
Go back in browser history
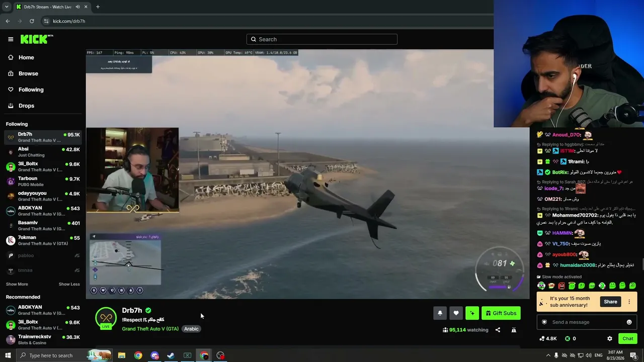(x=8, y=21)
